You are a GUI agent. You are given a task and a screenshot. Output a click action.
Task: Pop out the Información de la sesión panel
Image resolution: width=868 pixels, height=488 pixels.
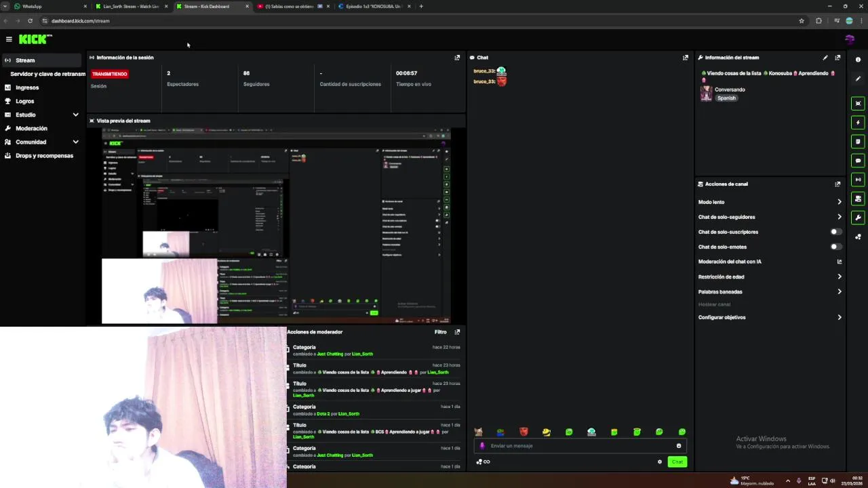[457, 58]
